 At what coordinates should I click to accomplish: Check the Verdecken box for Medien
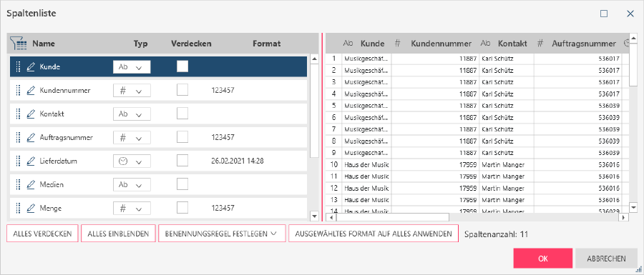click(182, 184)
